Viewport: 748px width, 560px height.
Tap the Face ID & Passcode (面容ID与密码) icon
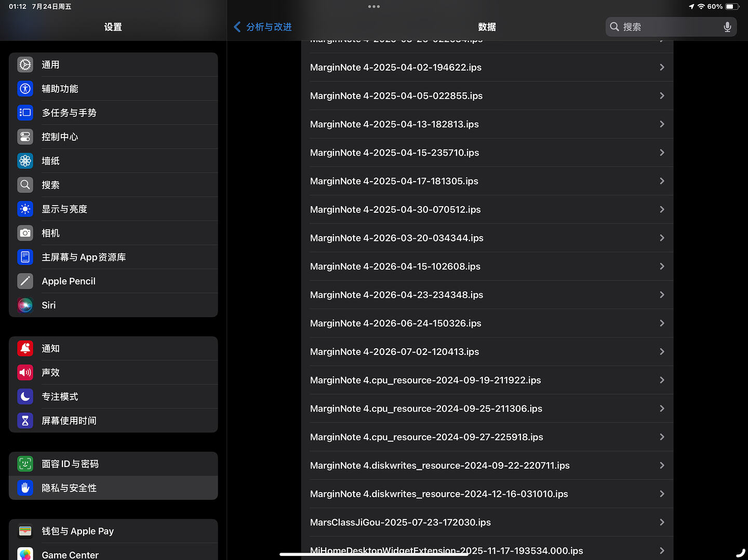click(x=25, y=464)
